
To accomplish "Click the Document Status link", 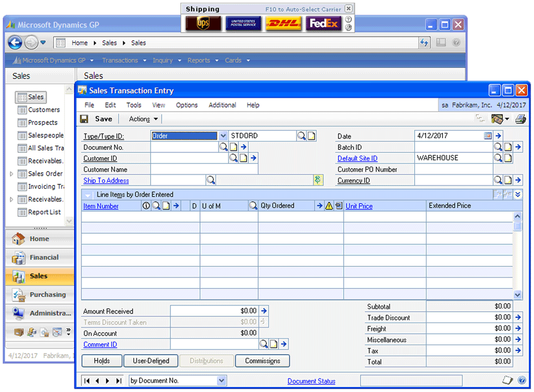I will click(x=311, y=381).
